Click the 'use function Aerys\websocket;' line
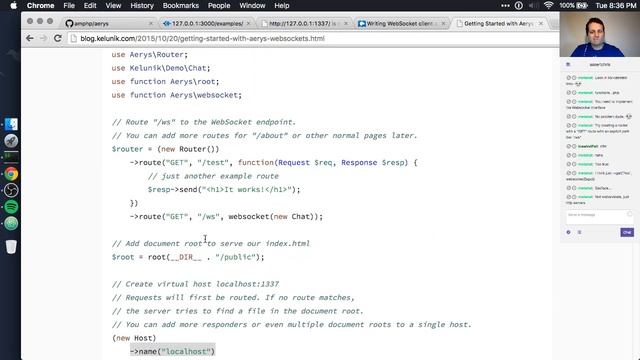This screenshot has height=360, width=640. (177, 95)
